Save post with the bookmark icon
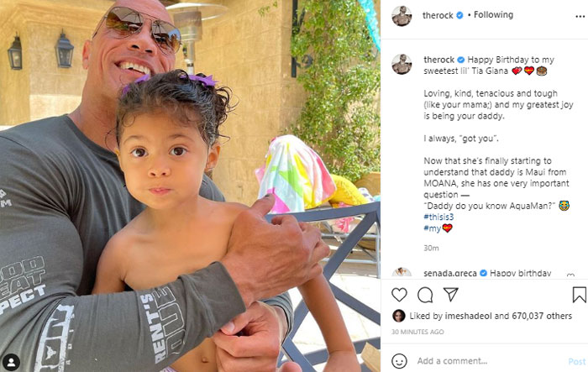Screen dimensions: 588x372 (x=579, y=295)
